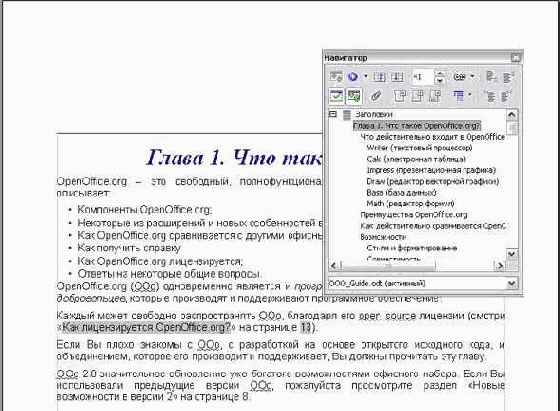
Task: Click the page reference number 13 field
Action: 305,327
